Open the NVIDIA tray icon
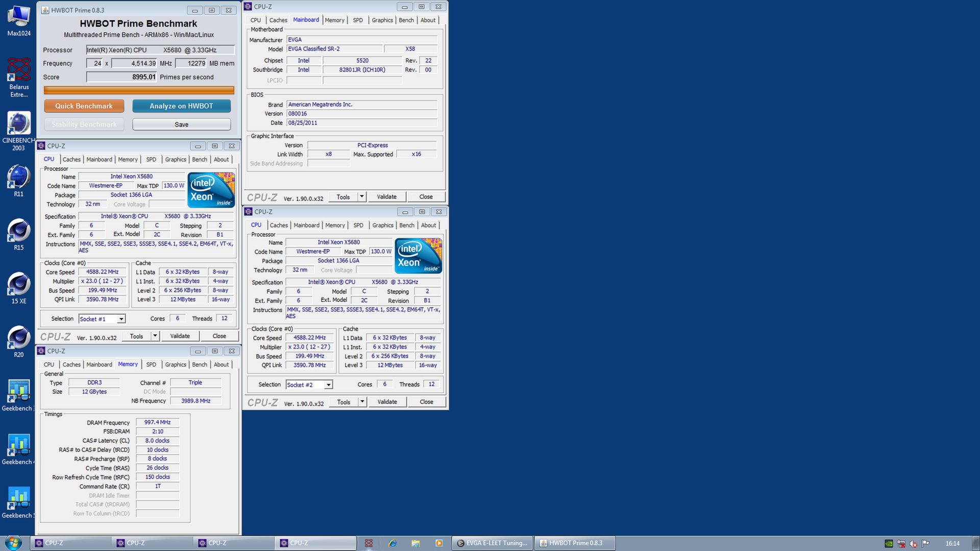The width and height of the screenshot is (980, 551). click(x=889, y=544)
